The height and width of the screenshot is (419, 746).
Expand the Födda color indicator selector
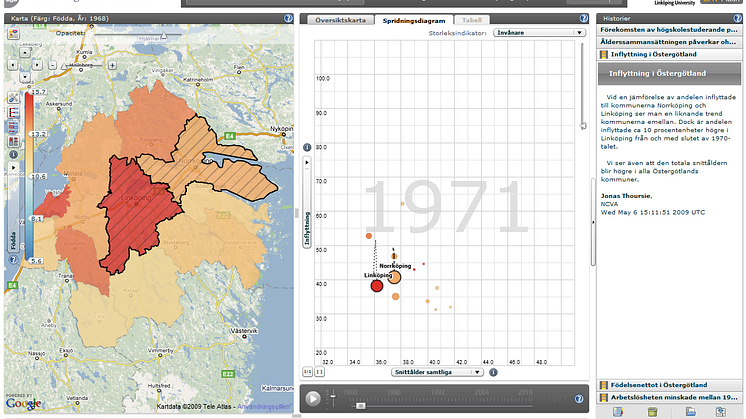click(13, 208)
